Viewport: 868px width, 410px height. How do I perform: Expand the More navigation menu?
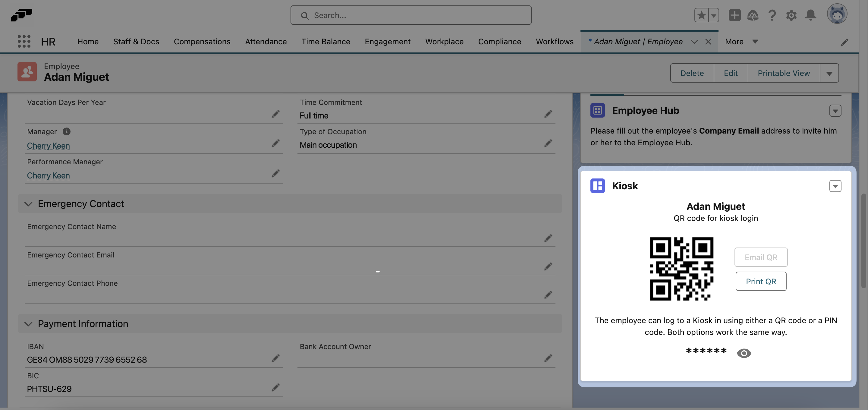click(x=741, y=42)
